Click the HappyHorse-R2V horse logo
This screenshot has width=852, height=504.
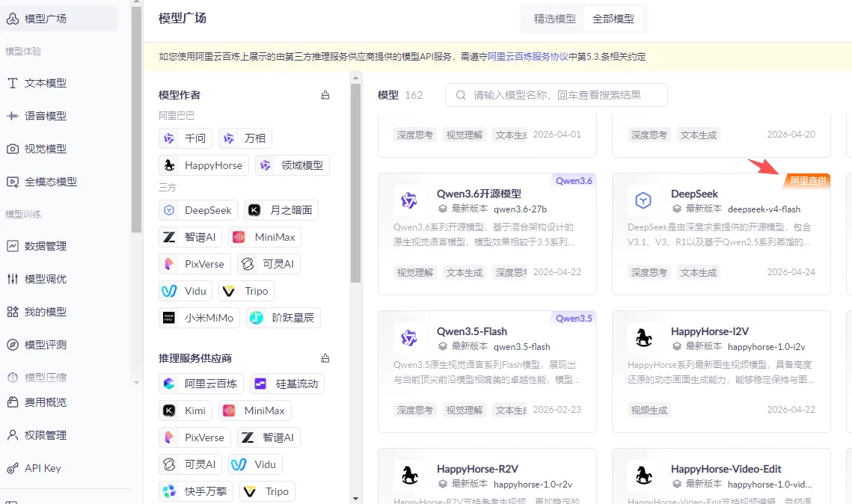[408, 476]
